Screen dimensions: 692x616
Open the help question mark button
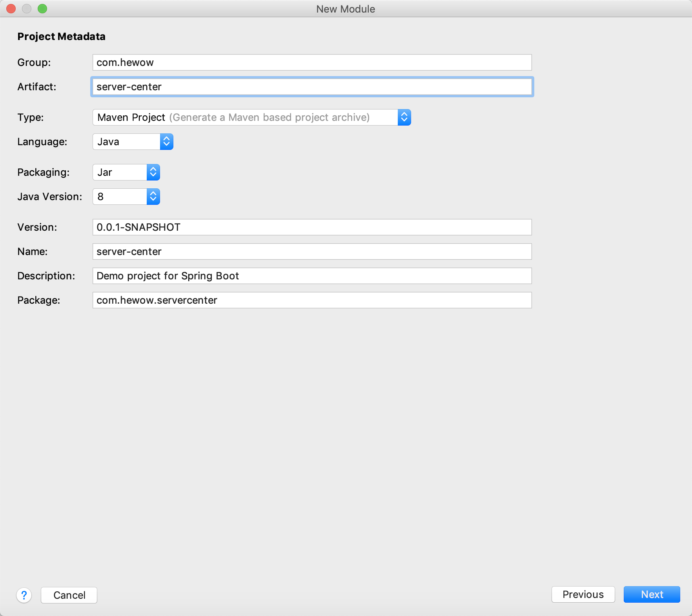[24, 595]
